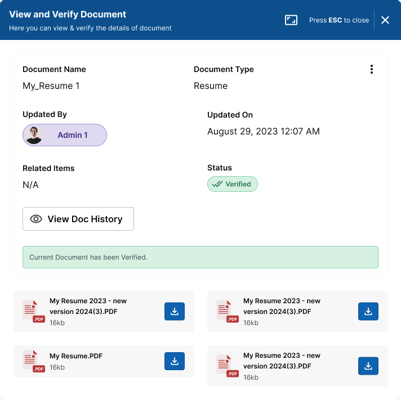Download top-right My Resume 2023 PDF
The image size is (401, 400).
368,311
